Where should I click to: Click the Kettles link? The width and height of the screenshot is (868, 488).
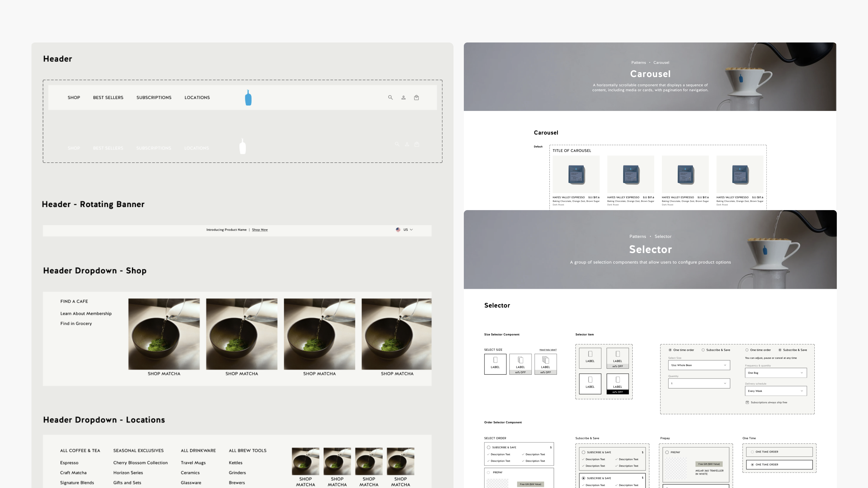coord(236,463)
